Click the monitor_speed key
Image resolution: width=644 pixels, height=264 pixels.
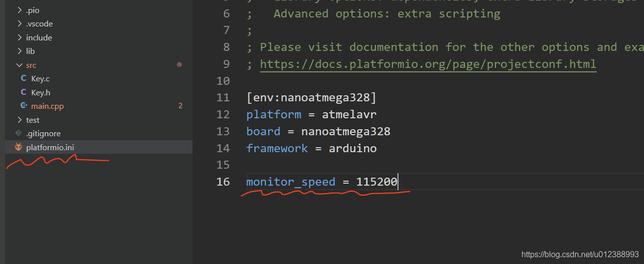290,182
